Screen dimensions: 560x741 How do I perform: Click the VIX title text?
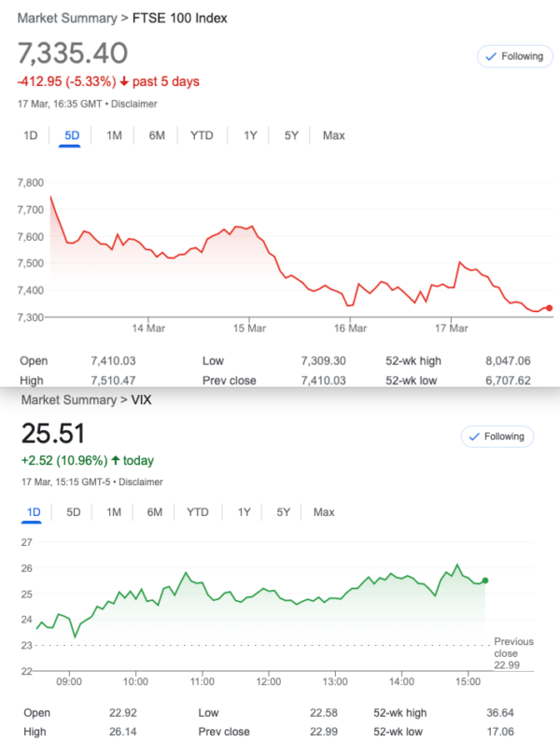tap(141, 399)
